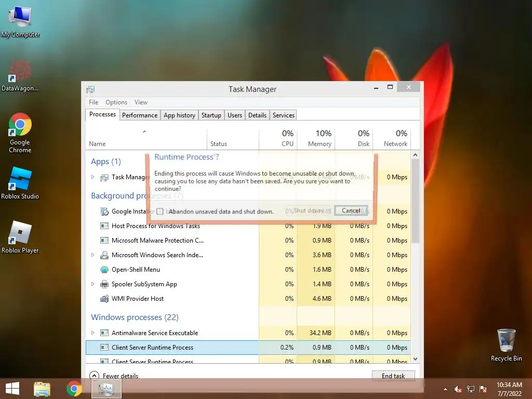The width and height of the screenshot is (532, 399).
Task: Select Antimalware Service Executable icon
Action: (x=104, y=333)
